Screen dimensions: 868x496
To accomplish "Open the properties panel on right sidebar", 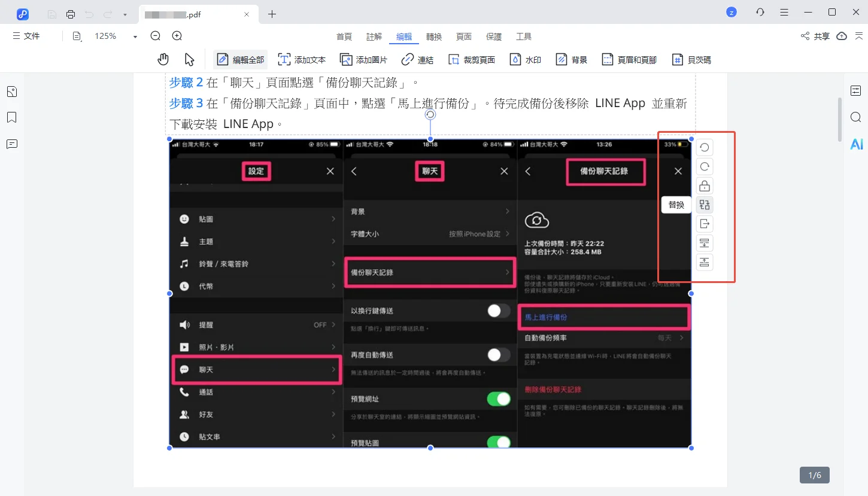I will pos(855,90).
